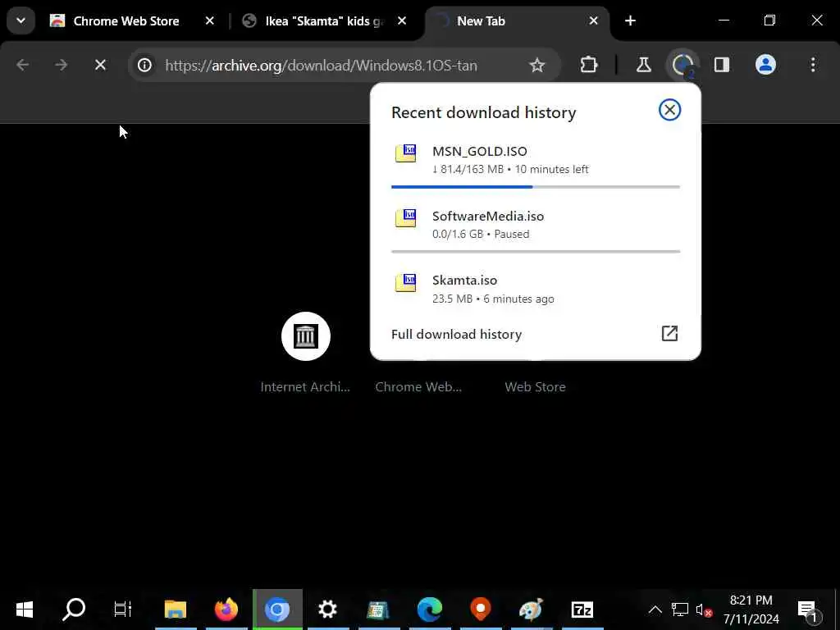Open a new tab with plus button
Viewport: 840px width, 630px height.
(x=631, y=21)
